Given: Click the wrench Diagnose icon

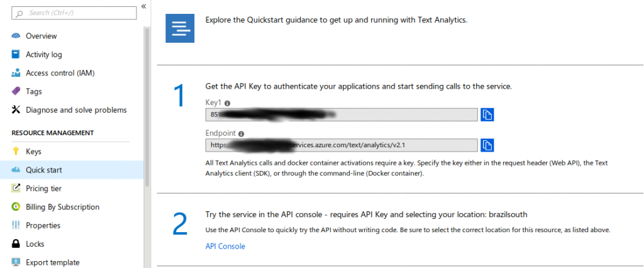Looking at the screenshot, I should pyautogui.click(x=16, y=109).
